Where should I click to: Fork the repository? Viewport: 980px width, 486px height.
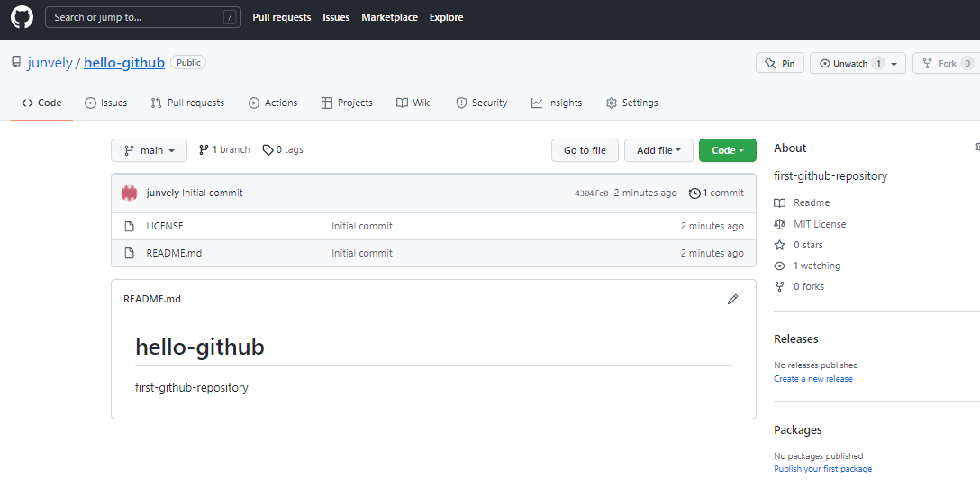[x=947, y=63]
